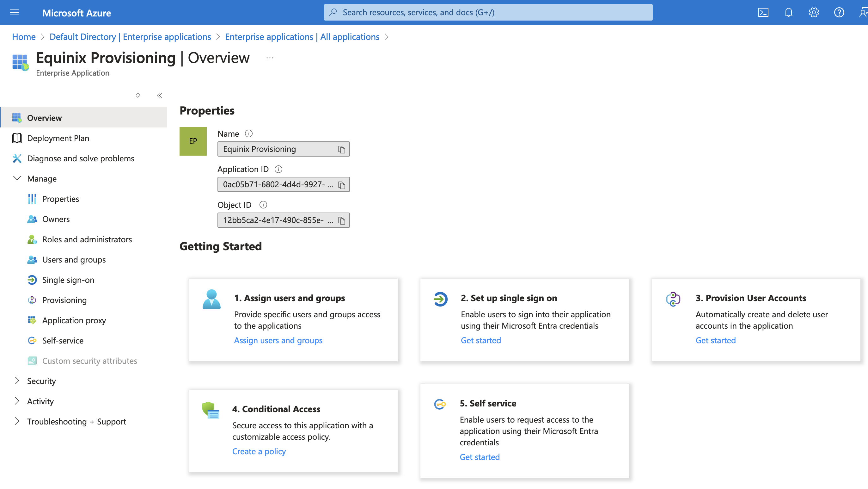
Task: Click the "1. Assign users and groups" heading
Action: 290,298
